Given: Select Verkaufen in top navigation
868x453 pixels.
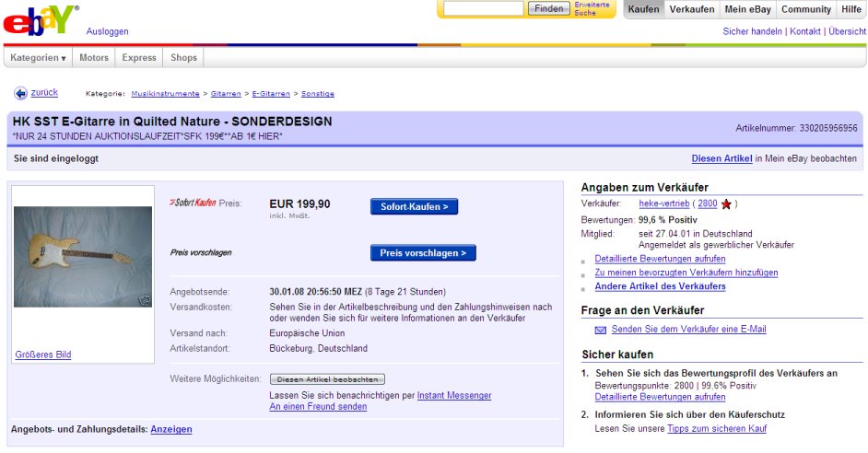Looking at the screenshot, I should tap(692, 9).
